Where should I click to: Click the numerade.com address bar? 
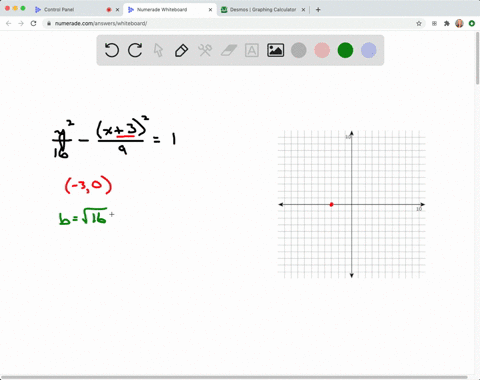[x=233, y=23]
